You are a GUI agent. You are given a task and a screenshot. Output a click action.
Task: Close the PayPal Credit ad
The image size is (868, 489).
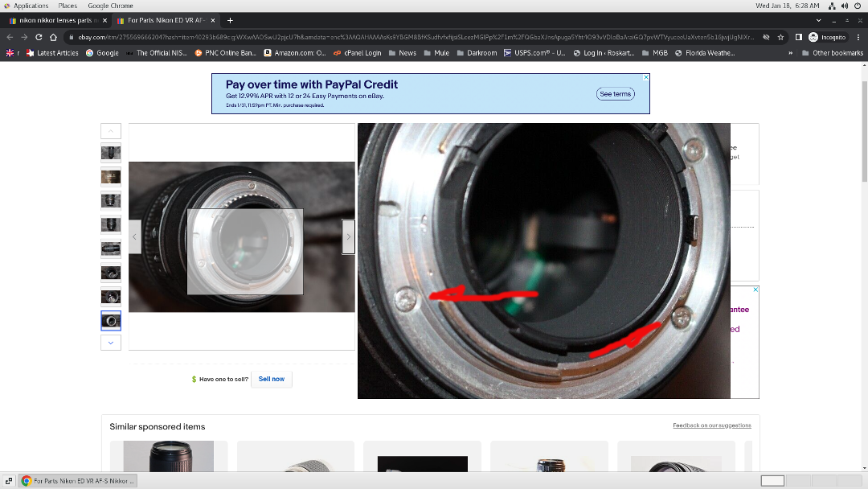pyautogui.click(x=646, y=77)
